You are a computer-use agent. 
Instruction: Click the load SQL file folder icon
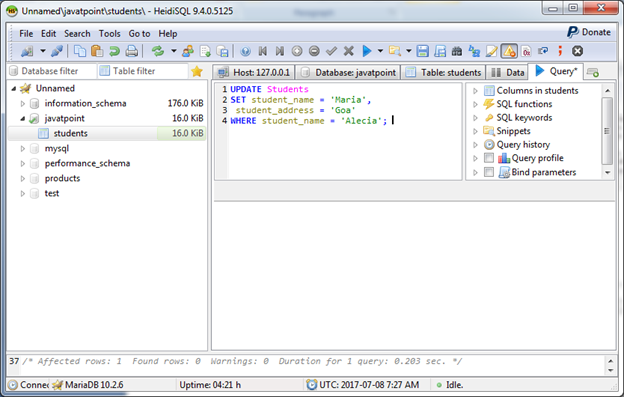(x=395, y=51)
